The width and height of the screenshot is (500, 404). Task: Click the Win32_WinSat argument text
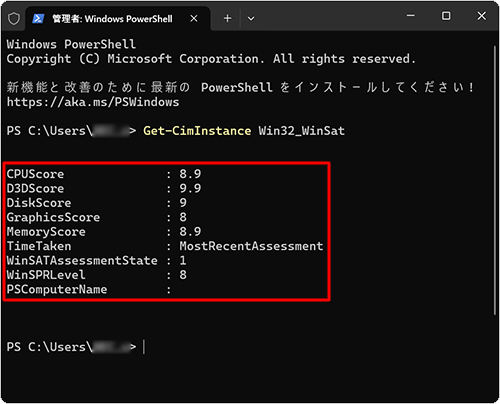tap(302, 131)
